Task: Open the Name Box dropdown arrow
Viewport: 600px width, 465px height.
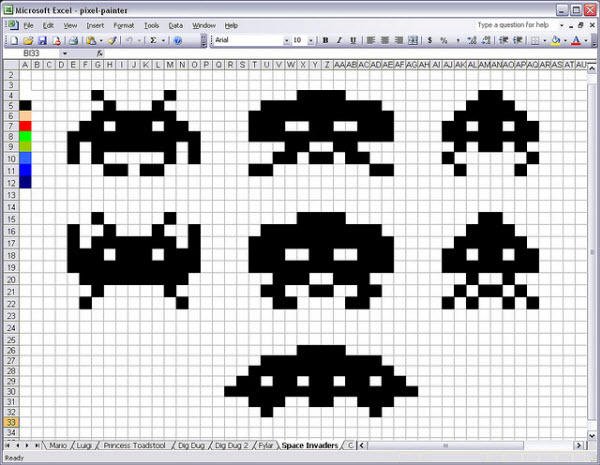Action: [64, 52]
